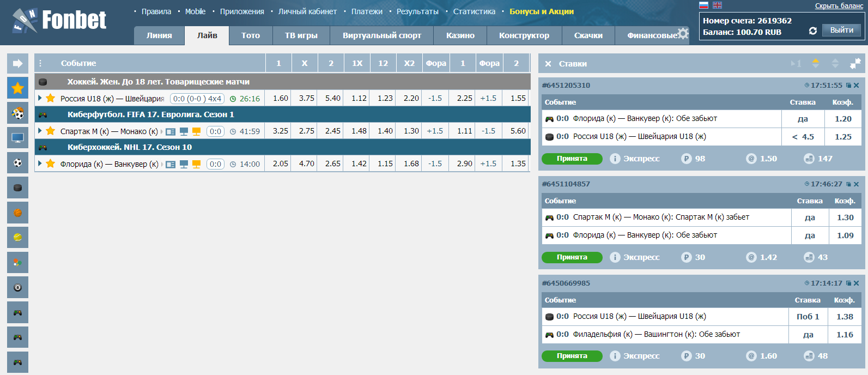Filter by basketball icon in sidebar
Image resolution: width=868 pixels, height=375 pixels.
pyautogui.click(x=17, y=213)
